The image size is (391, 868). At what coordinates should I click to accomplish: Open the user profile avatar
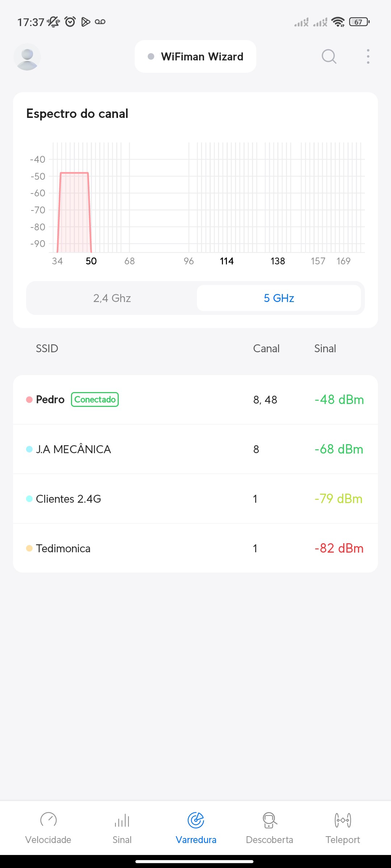[x=27, y=57]
